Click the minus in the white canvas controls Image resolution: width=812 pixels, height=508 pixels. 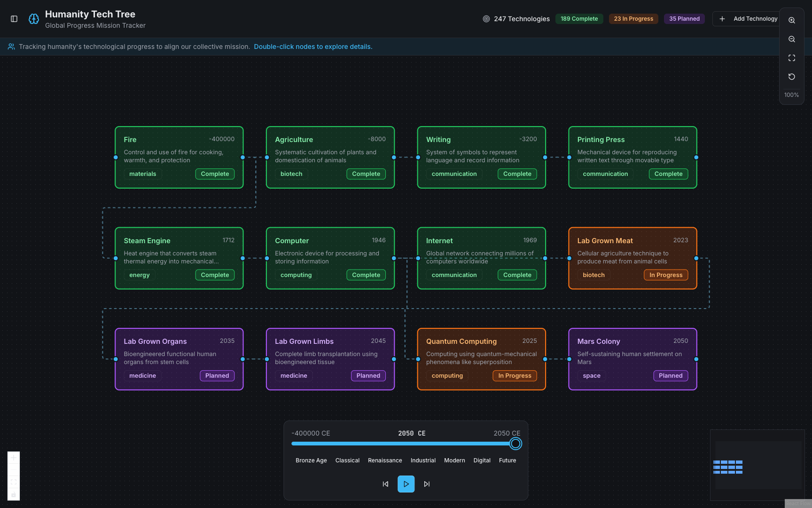click(14, 470)
